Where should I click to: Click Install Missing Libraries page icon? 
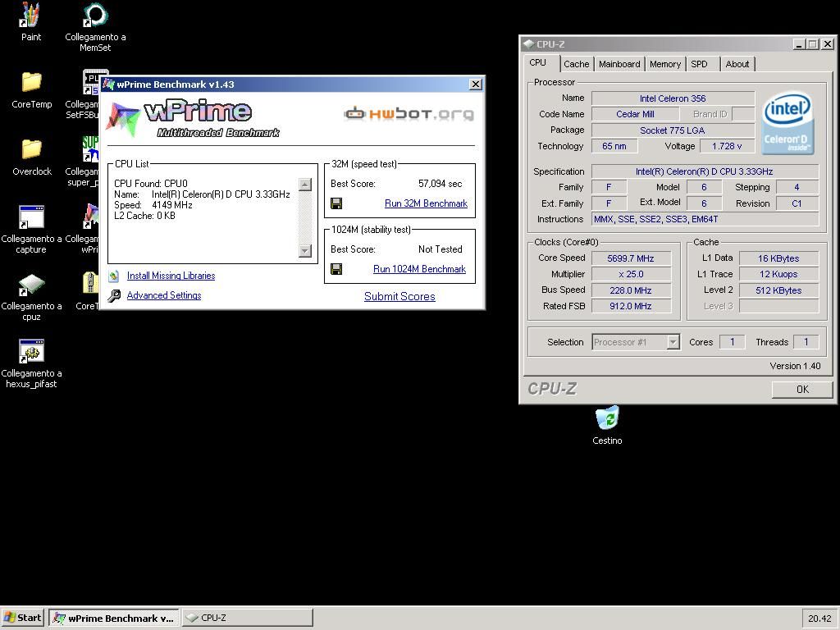pyautogui.click(x=113, y=276)
